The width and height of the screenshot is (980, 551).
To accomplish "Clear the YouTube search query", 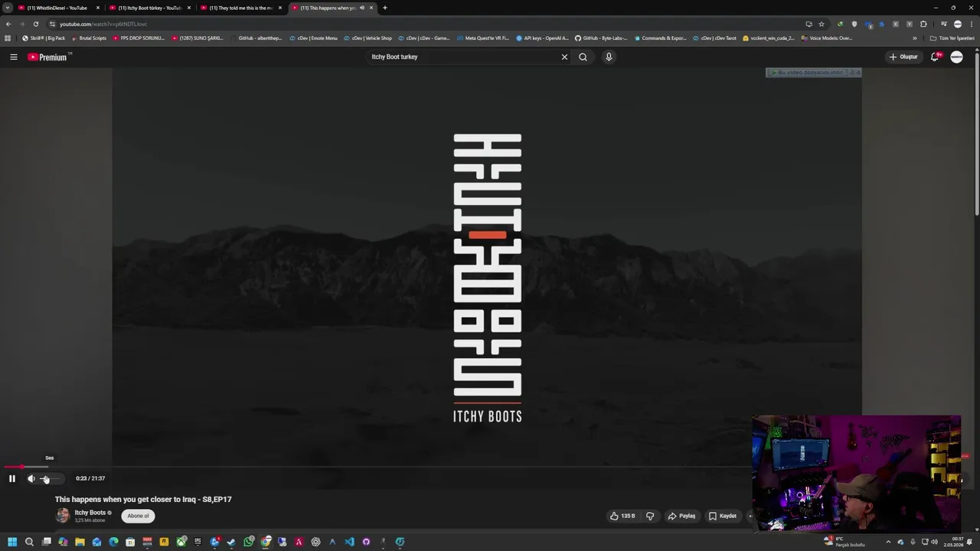I will pyautogui.click(x=564, y=57).
